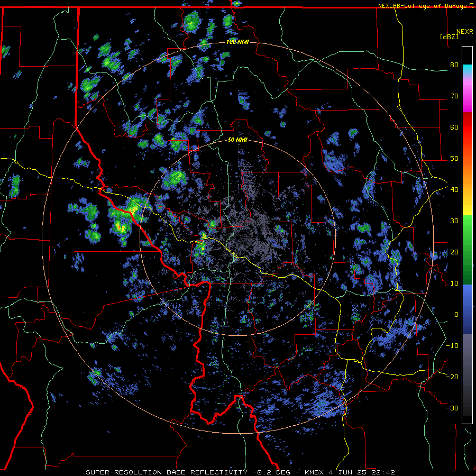This screenshot has height=476, width=476.
Task: Click the 60 value on dBZ scale
Action: click(x=454, y=127)
